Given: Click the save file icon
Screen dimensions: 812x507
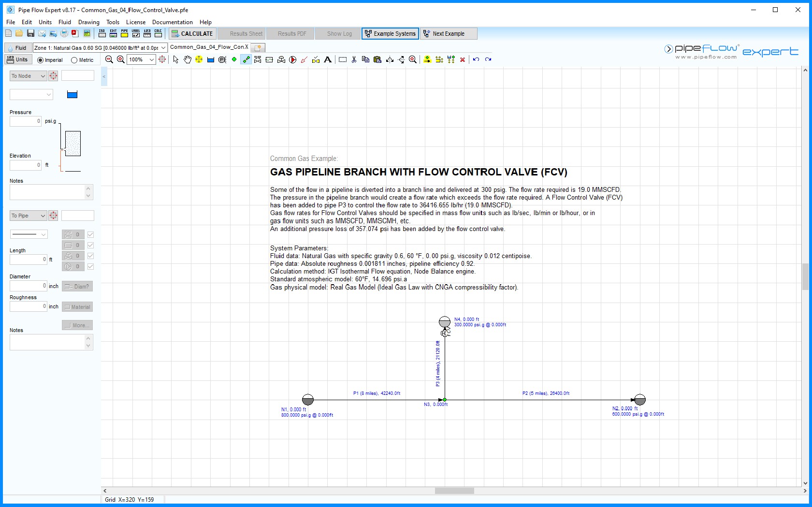Looking at the screenshot, I should [30, 33].
